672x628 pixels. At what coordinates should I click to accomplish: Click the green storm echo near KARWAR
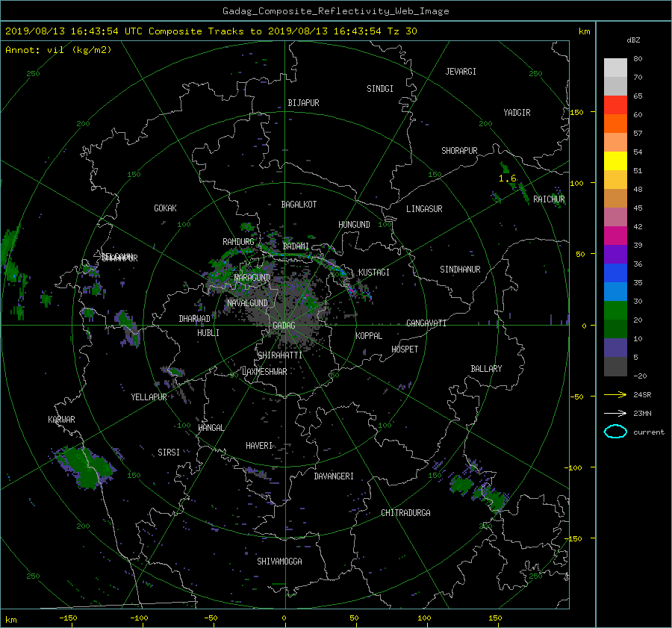(86, 467)
